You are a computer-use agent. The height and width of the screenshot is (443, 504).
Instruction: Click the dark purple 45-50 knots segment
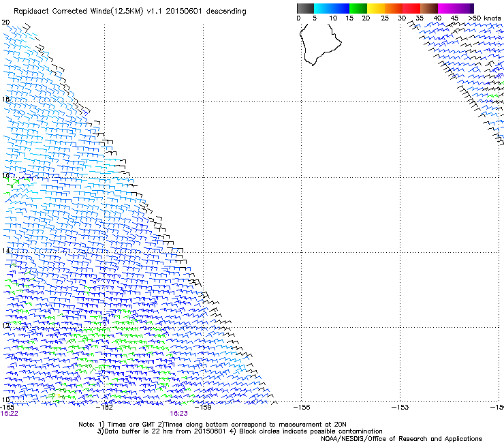click(x=464, y=8)
